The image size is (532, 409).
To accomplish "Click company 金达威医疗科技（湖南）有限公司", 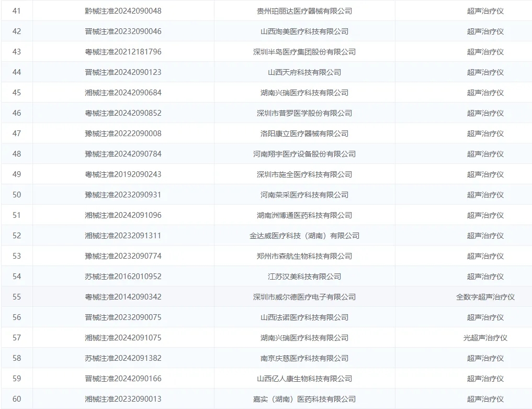I will click(x=304, y=236).
